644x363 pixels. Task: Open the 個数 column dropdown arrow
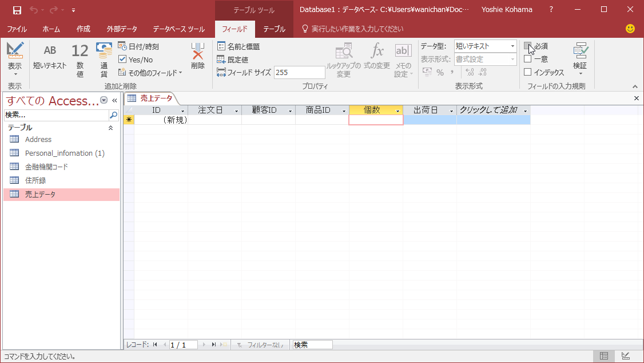(397, 111)
